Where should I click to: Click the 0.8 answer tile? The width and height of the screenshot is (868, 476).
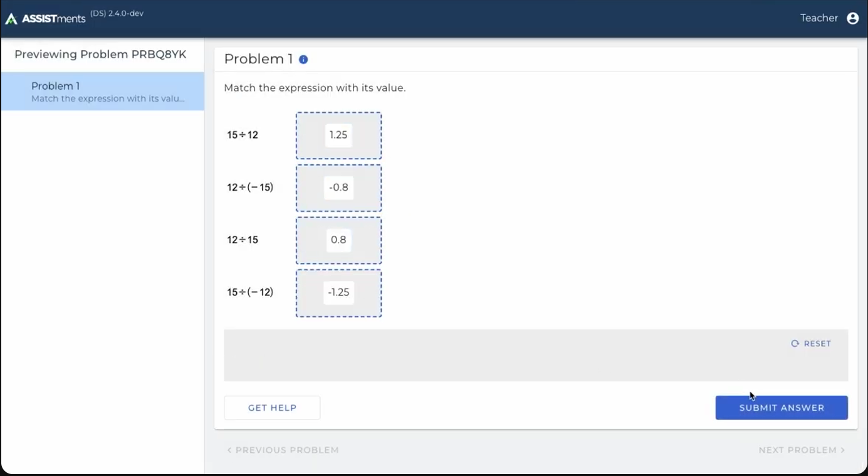338,240
